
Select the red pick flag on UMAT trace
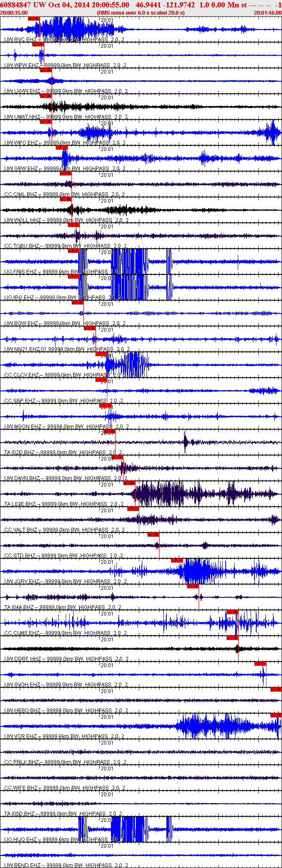[x=46, y=96]
